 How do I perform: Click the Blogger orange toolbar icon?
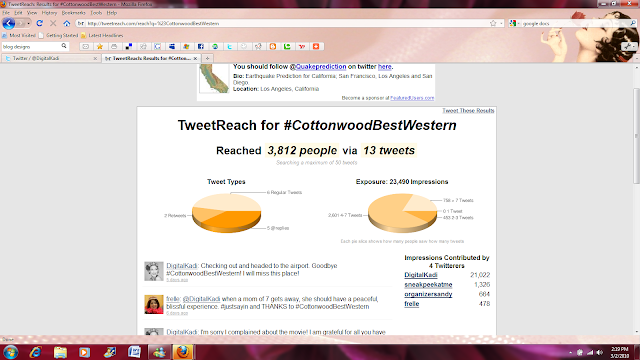pyautogui.click(x=273, y=47)
